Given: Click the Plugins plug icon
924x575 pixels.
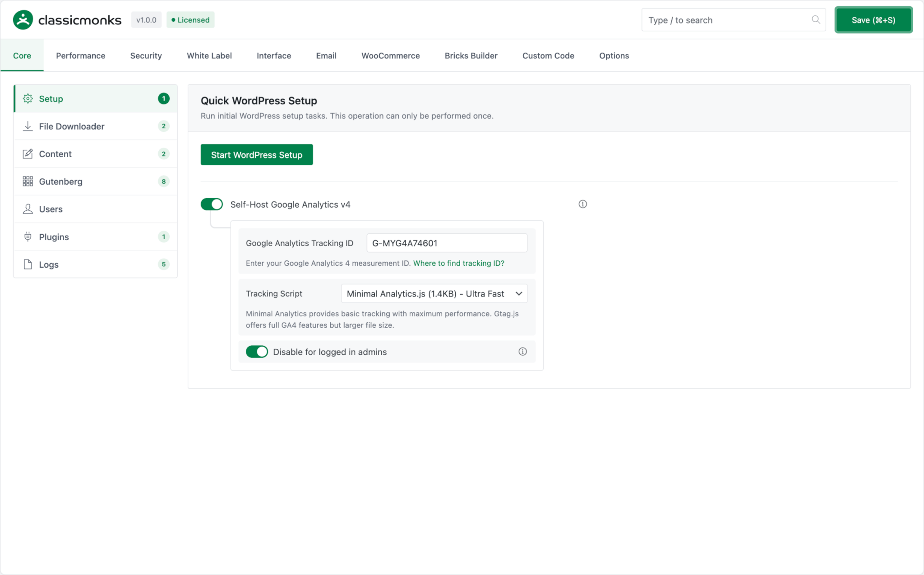Looking at the screenshot, I should 28,236.
